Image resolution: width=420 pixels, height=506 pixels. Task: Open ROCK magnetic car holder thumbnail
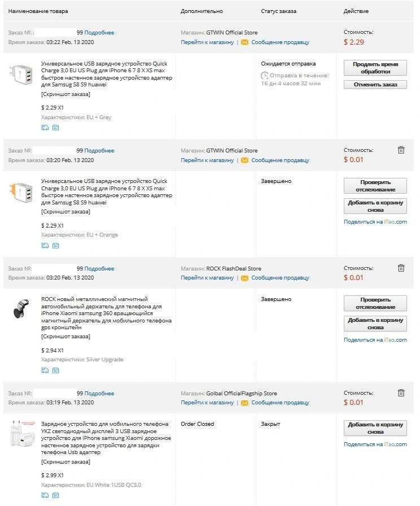click(x=21, y=309)
